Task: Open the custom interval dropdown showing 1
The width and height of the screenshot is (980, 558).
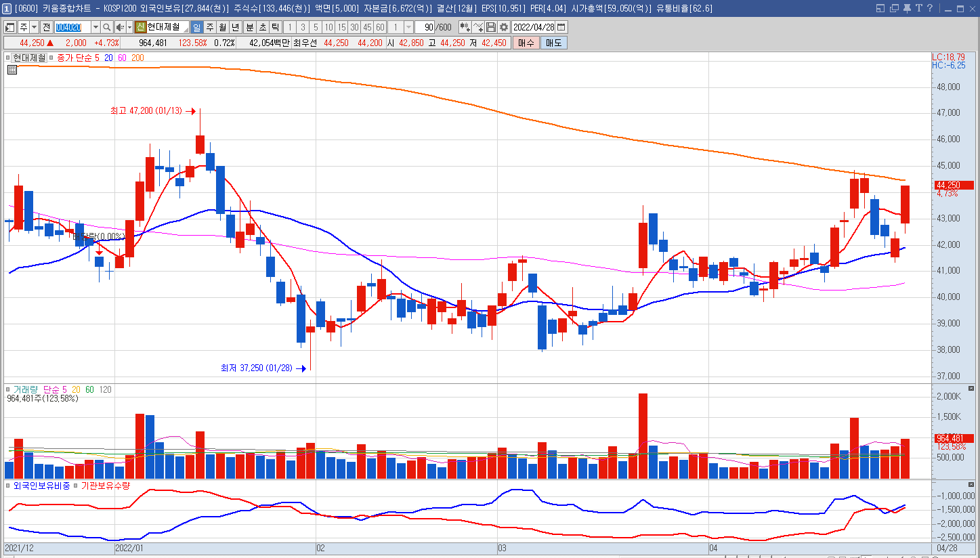Action: tap(408, 27)
